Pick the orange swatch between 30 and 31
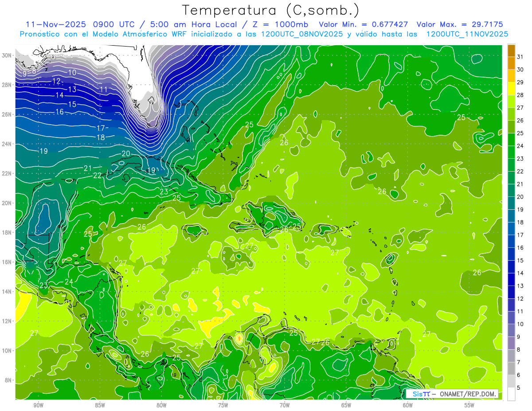This screenshot has height=411, width=532. (x=511, y=63)
